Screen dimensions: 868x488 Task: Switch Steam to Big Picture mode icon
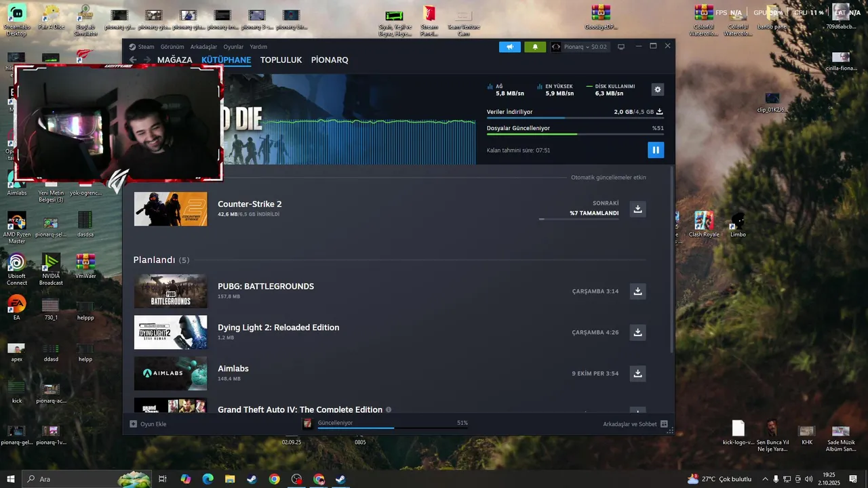(x=621, y=47)
